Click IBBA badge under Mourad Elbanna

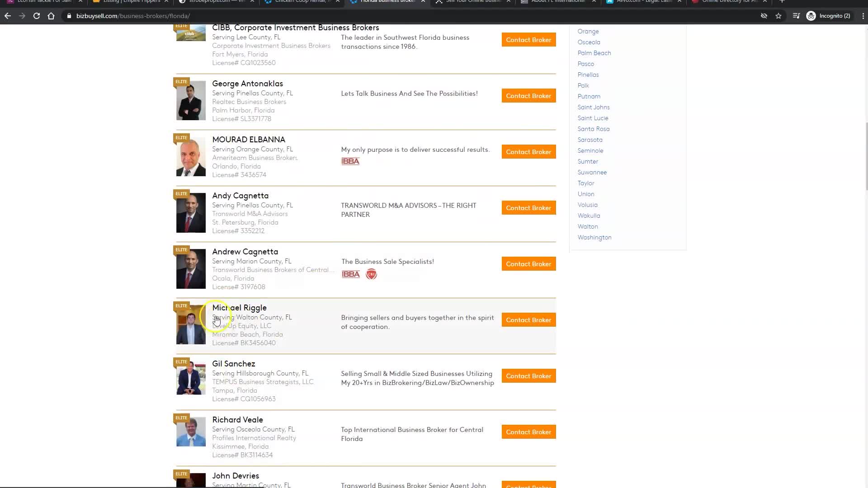click(350, 161)
